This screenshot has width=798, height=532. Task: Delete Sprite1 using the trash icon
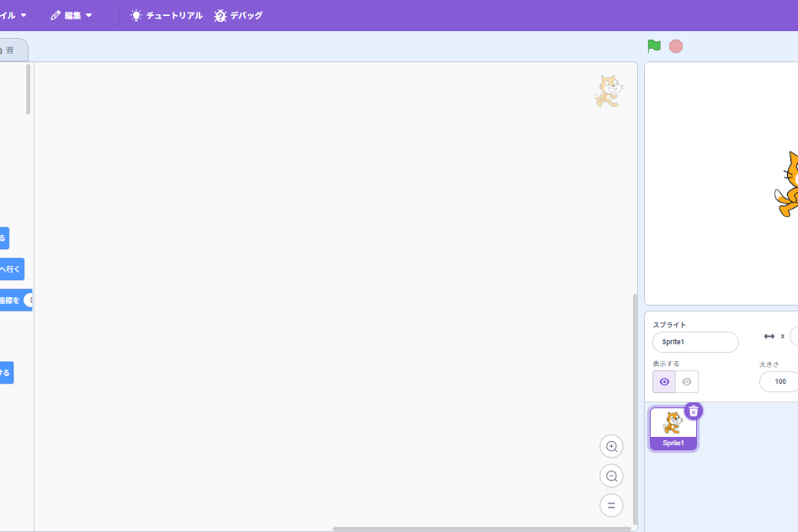tap(693, 412)
